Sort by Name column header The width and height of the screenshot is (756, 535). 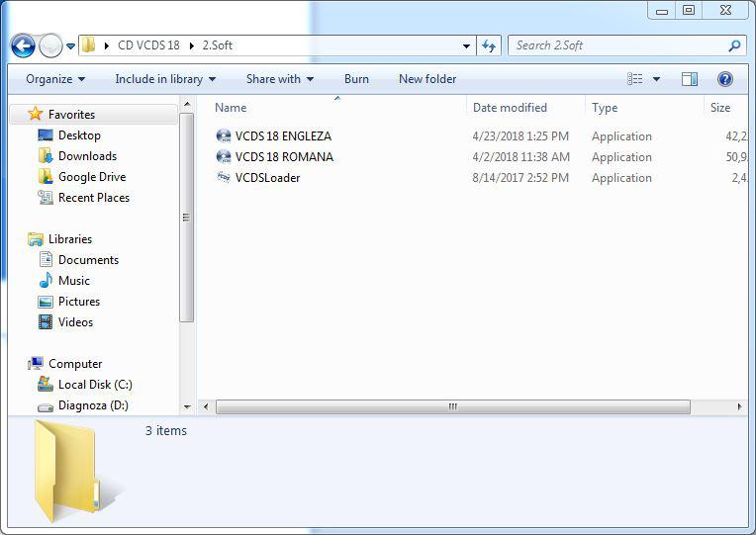pyautogui.click(x=231, y=108)
